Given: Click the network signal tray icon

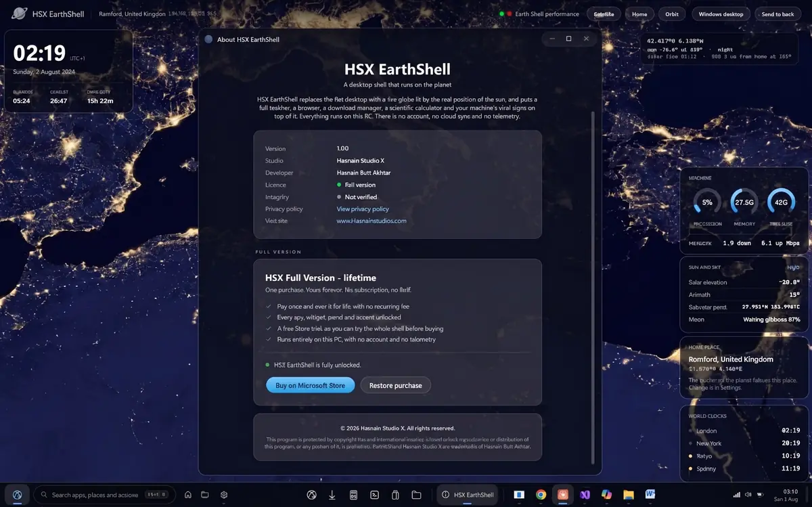Looking at the screenshot, I should (x=736, y=495).
